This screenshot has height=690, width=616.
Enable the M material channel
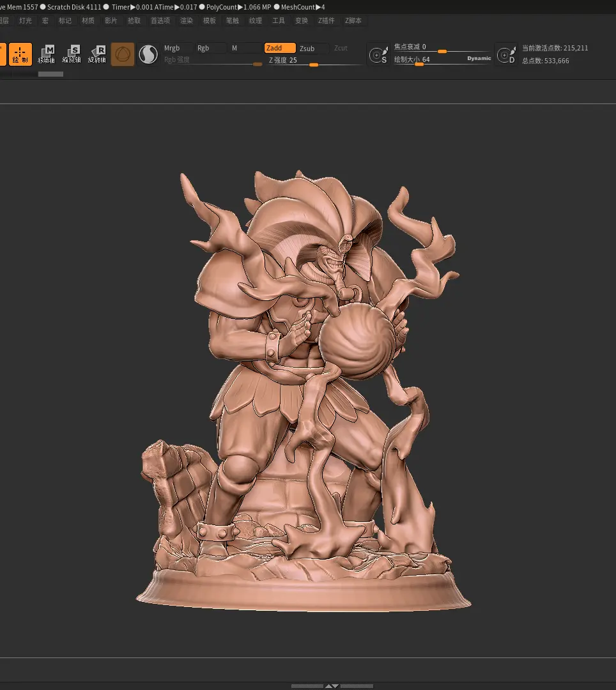pyautogui.click(x=245, y=48)
